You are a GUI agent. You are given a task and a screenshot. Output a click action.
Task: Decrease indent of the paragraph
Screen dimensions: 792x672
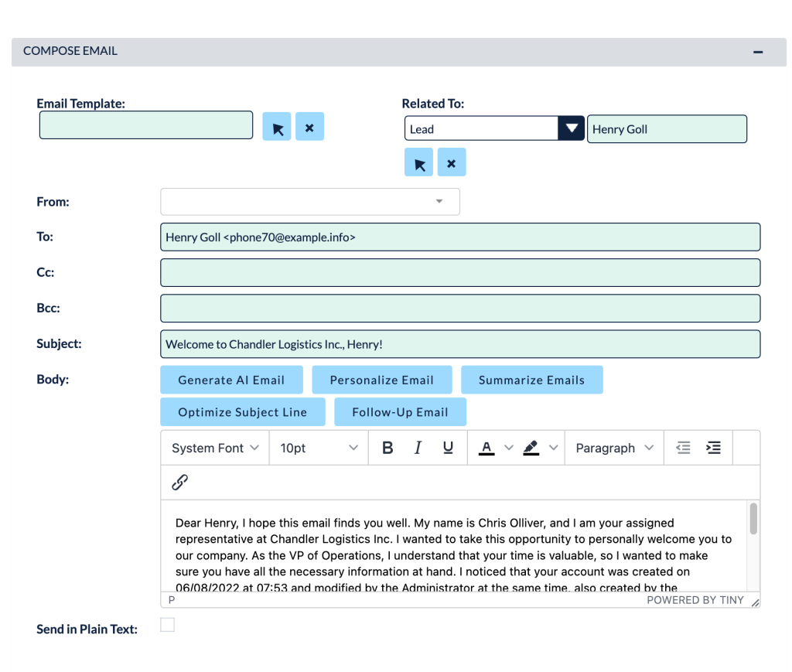tap(683, 448)
